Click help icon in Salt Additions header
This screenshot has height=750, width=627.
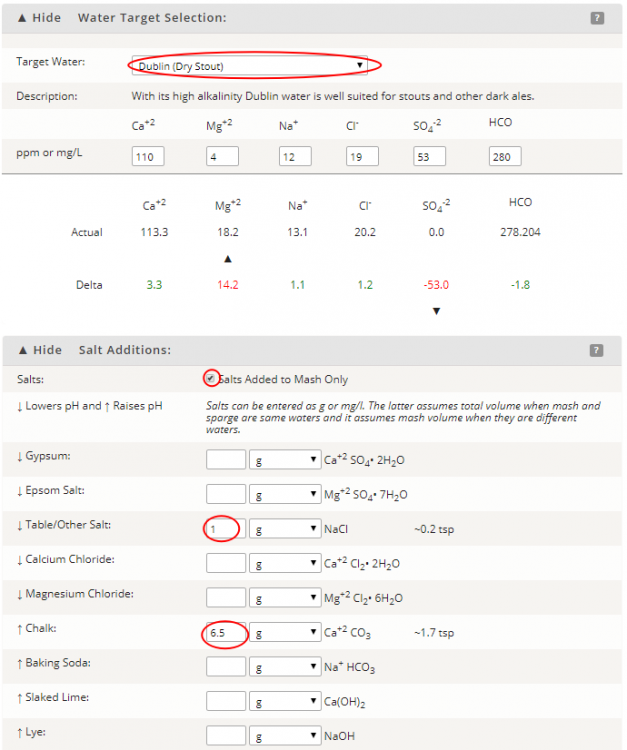(x=597, y=350)
